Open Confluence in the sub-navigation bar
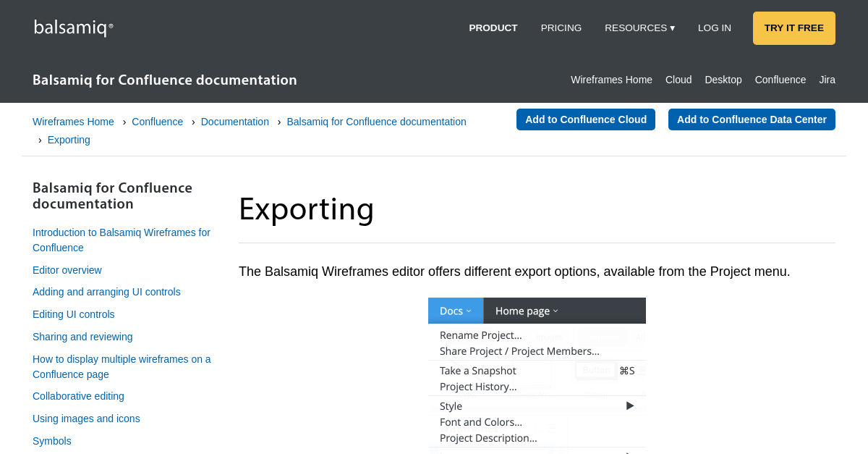This screenshot has width=868, height=454. tap(780, 80)
